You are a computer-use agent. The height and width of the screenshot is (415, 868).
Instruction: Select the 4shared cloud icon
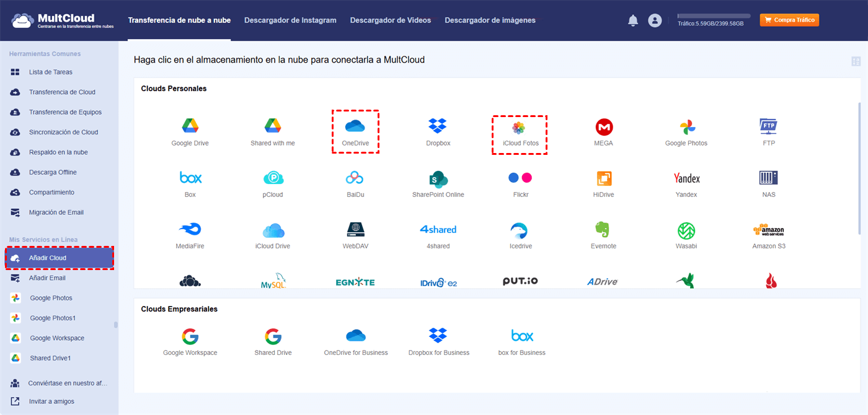click(438, 229)
